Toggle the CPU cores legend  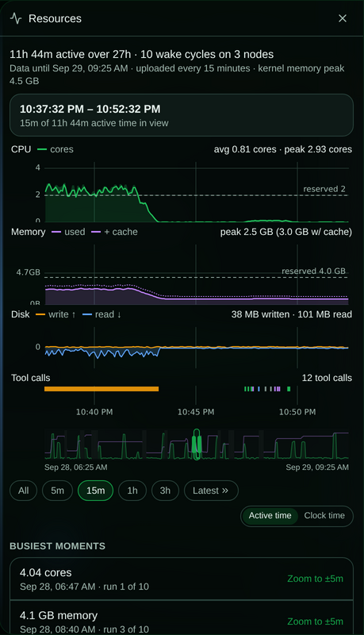tap(56, 149)
